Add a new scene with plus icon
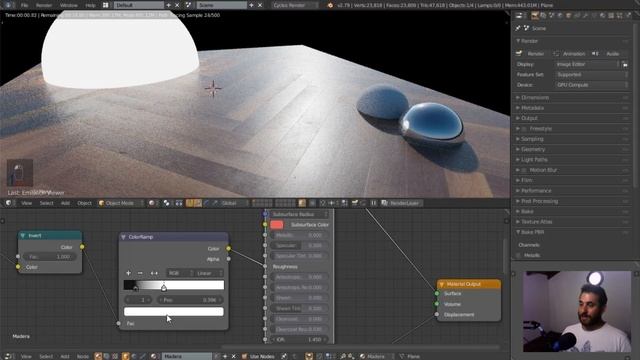 coord(251,5)
